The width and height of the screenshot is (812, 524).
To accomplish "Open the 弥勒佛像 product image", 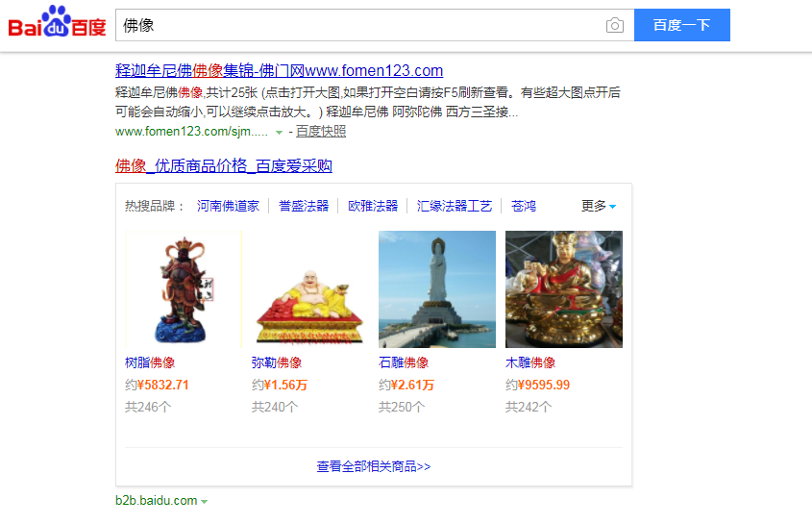I will coord(310,289).
